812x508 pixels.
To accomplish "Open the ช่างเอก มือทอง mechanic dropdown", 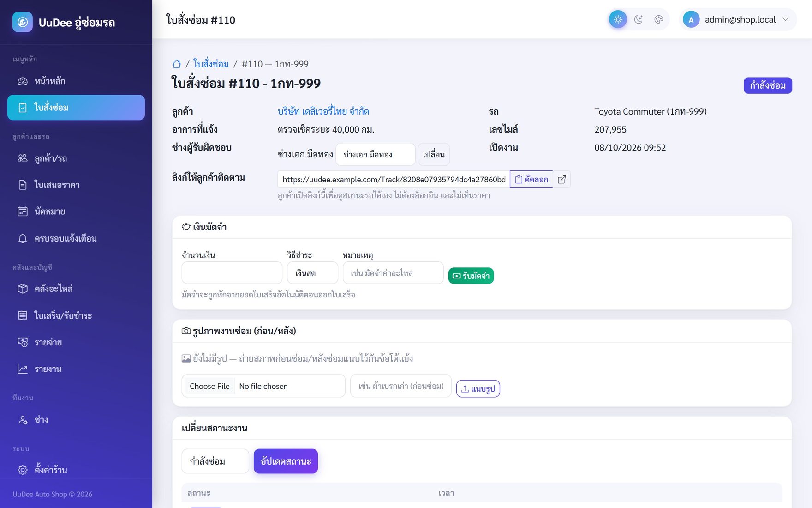I will [376, 155].
